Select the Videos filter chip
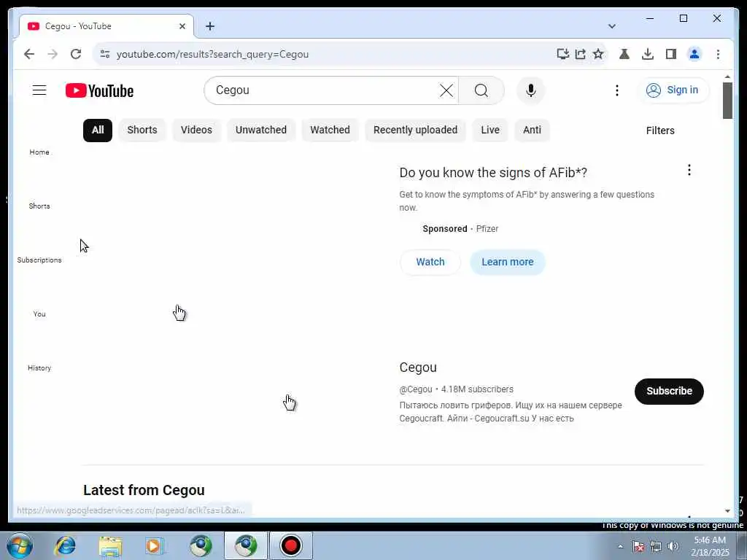The image size is (747, 560). click(x=196, y=130)
